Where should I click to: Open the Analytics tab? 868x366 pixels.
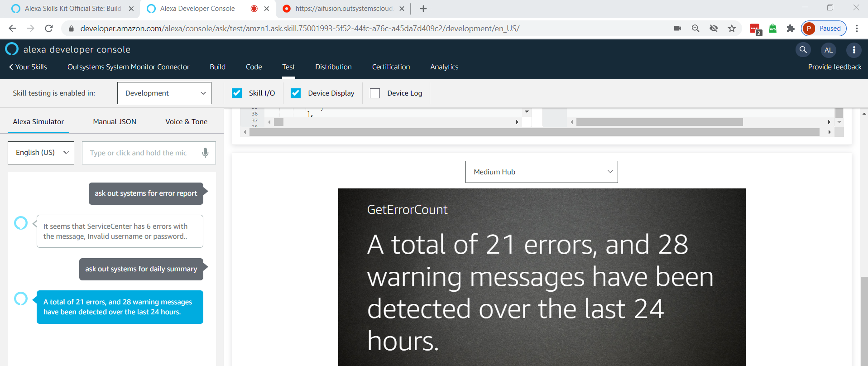pos(444,67)
